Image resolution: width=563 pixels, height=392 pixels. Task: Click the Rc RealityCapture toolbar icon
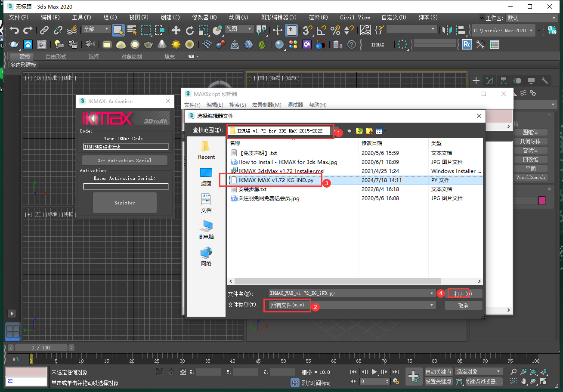467,44
